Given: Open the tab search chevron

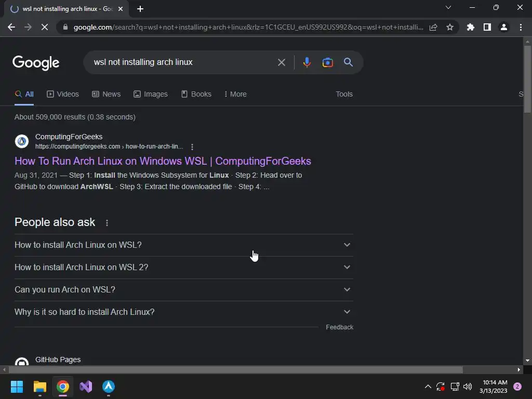Looking at the screenshot, I should click(x=448, y=7).
